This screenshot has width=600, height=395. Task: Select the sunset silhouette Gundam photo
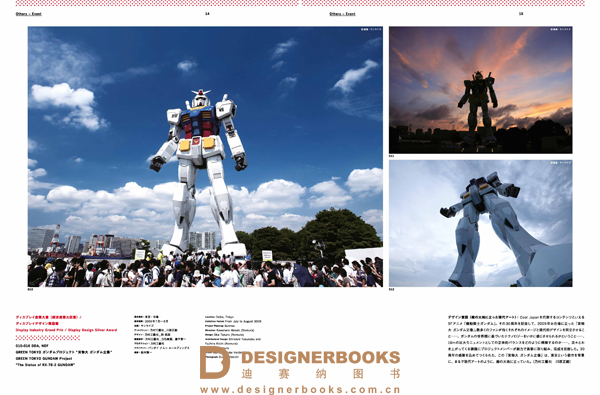coord(481,90)
